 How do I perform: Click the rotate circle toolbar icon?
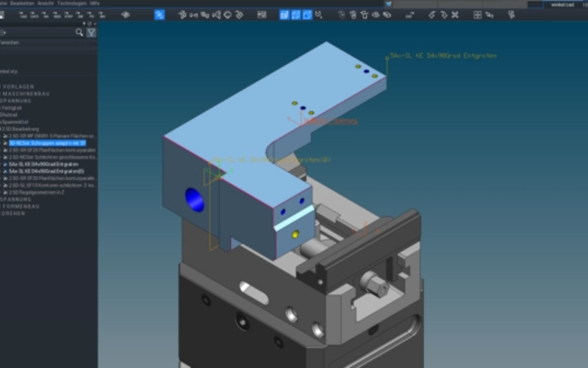click(228, 15)
